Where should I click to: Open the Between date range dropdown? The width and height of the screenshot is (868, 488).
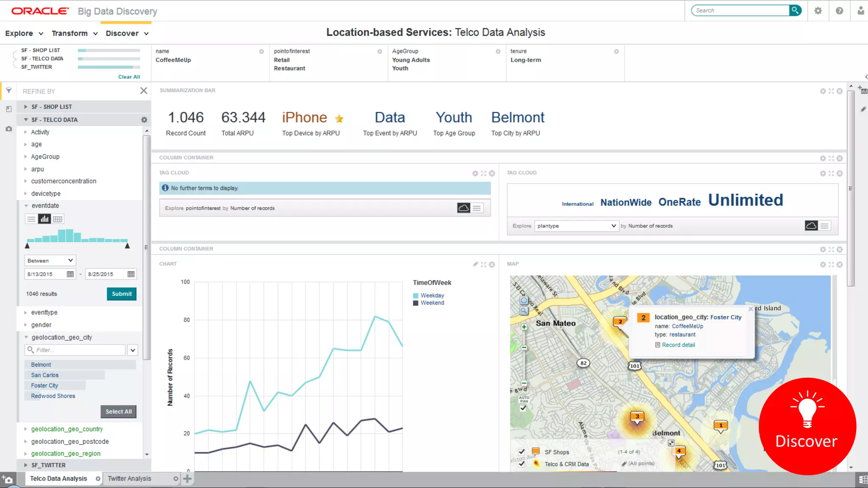50,261
